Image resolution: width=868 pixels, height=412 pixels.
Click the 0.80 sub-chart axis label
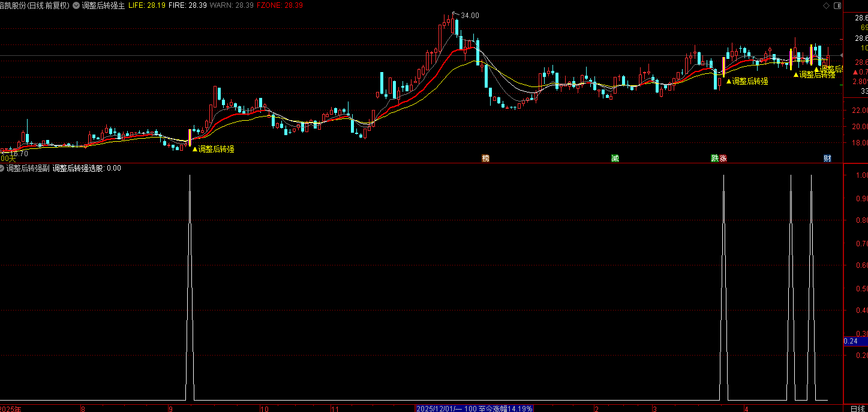[861, 220]
